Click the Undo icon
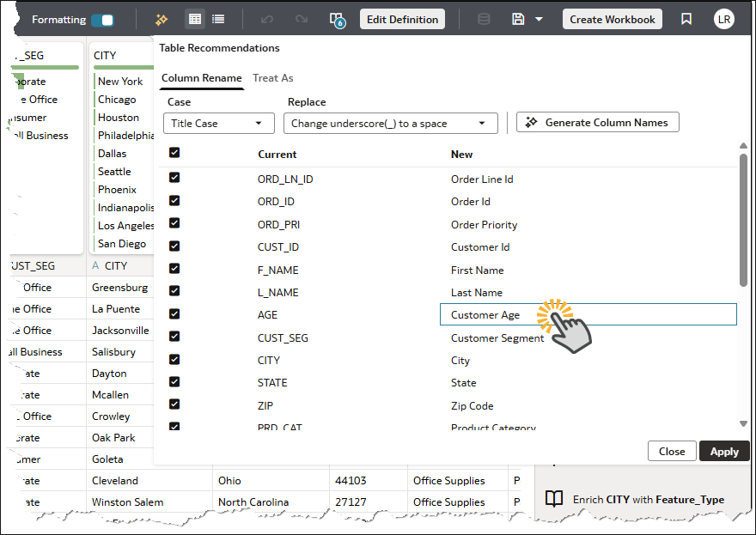 coord(268,19)
